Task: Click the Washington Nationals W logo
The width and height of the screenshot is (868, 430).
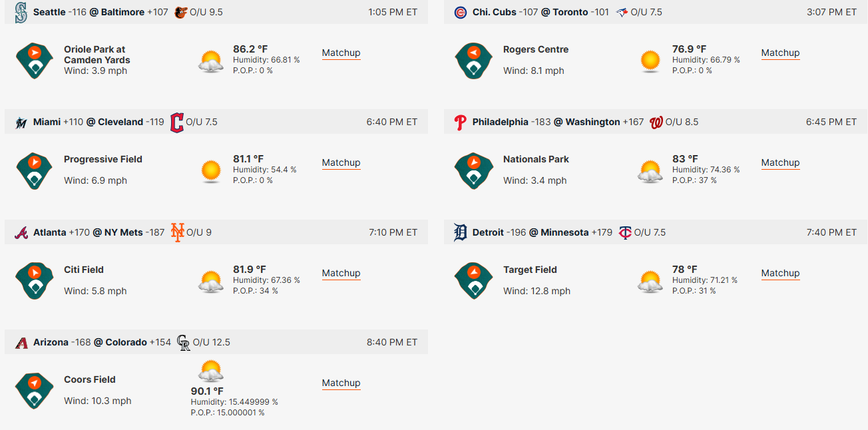Action: [x=656, y=122]
